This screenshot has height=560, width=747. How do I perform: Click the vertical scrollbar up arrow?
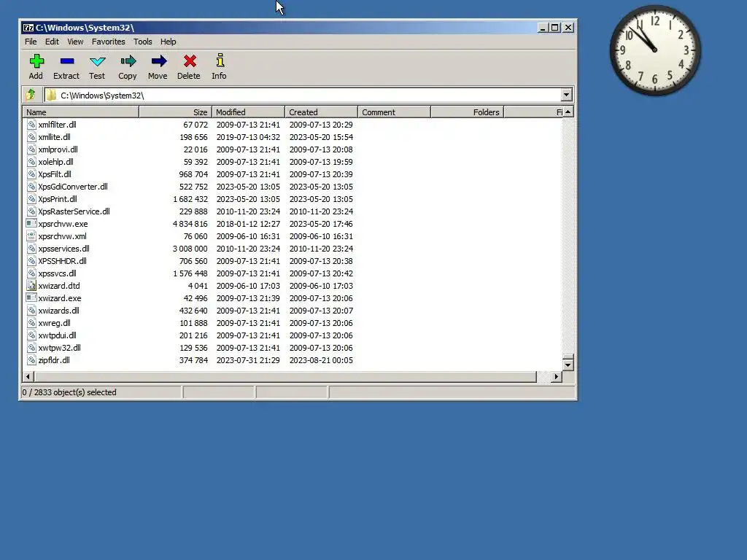[x=568, y=112]
